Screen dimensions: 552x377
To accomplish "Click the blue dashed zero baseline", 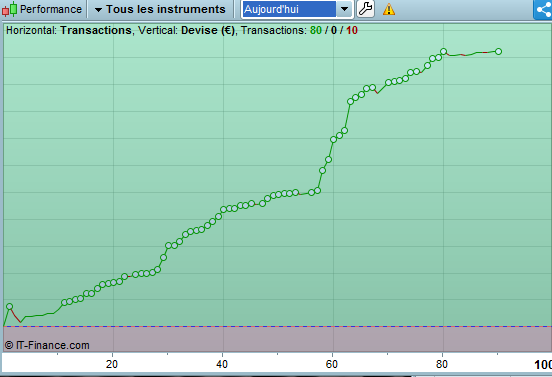I will click(277, 326).
